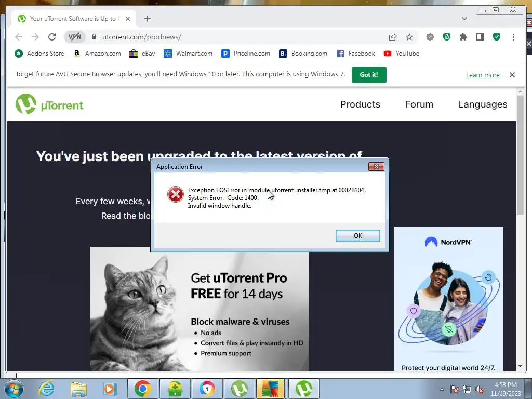Open the green shield lock privacy icon

pyautogui.click(x=446, y=37)
